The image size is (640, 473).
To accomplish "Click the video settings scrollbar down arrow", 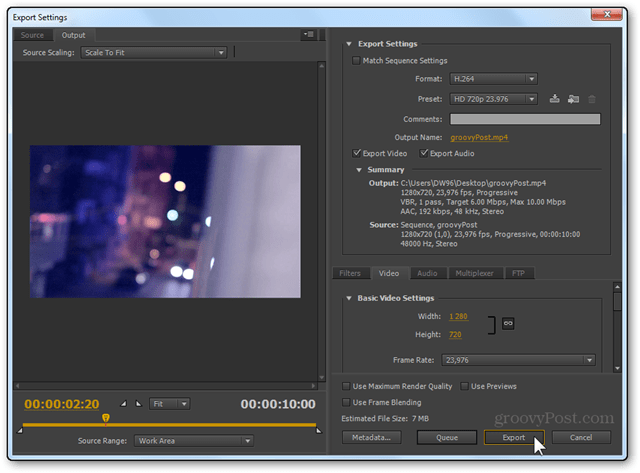I will 618,368.
